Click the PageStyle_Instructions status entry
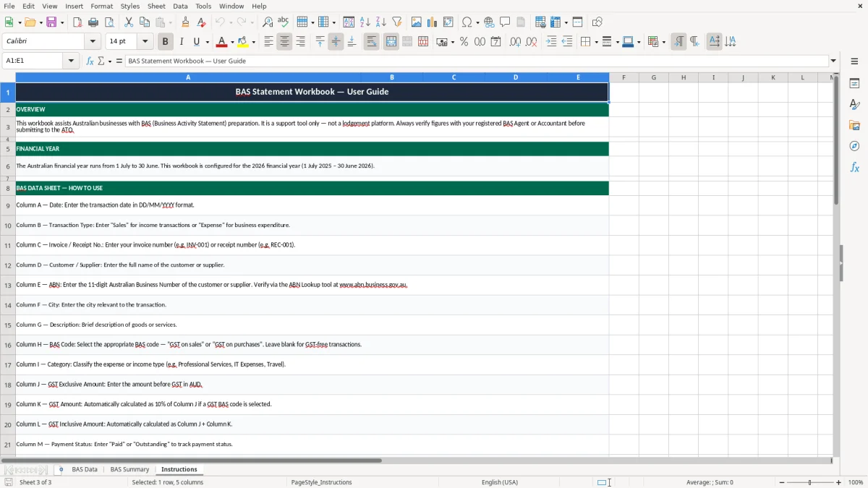 coord(321,482)
